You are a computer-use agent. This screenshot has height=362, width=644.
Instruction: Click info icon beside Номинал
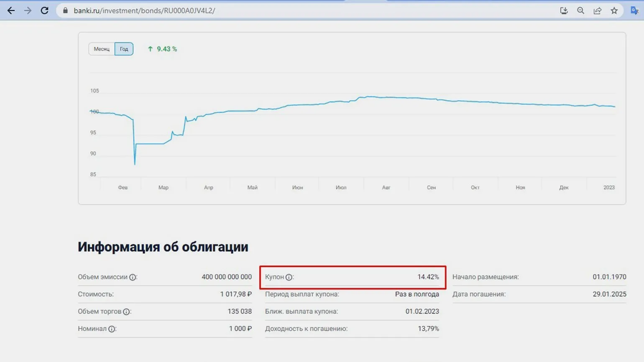tap(112, 329)
